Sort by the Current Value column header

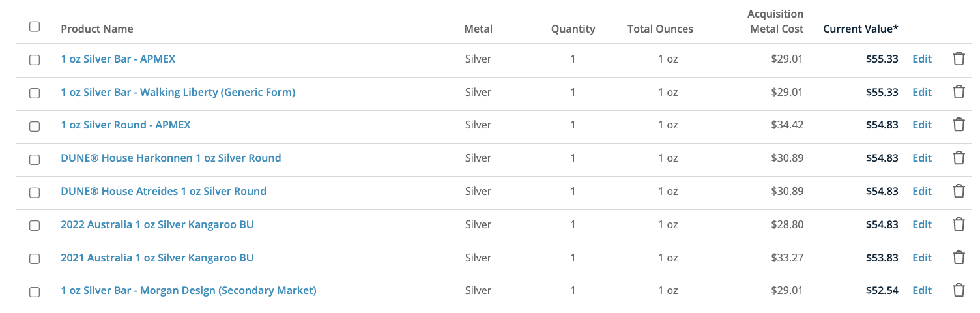pos(860,29)
